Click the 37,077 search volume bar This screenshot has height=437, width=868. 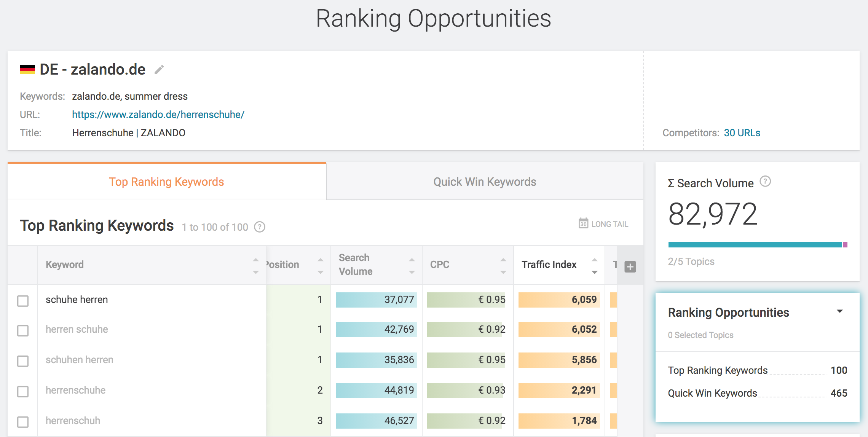[x=377, y=300]
